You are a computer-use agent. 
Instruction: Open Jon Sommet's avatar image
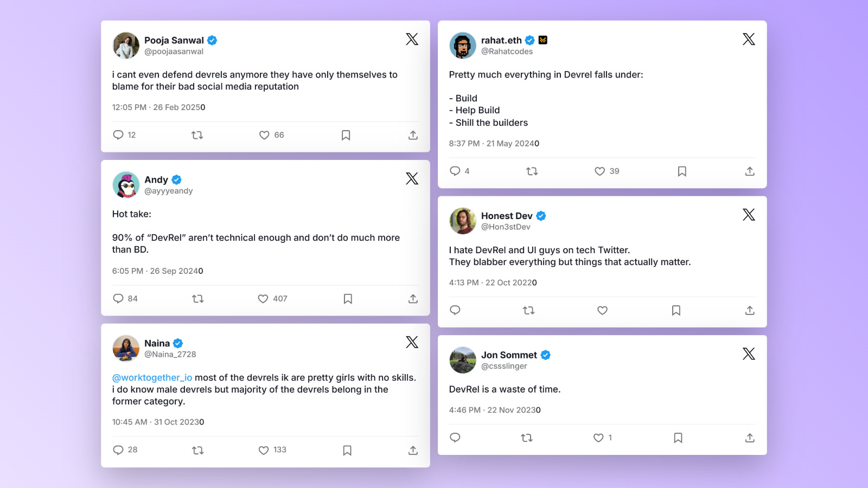(463, 360)
